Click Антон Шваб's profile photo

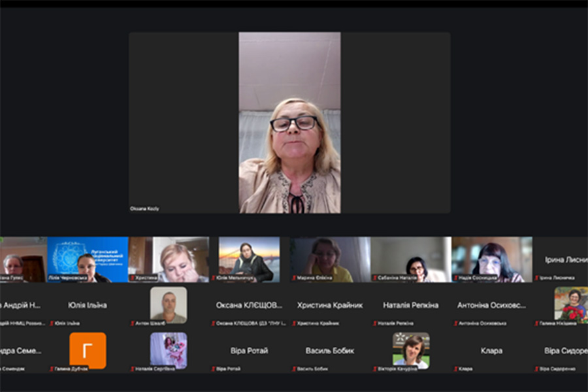click(169, 305)
